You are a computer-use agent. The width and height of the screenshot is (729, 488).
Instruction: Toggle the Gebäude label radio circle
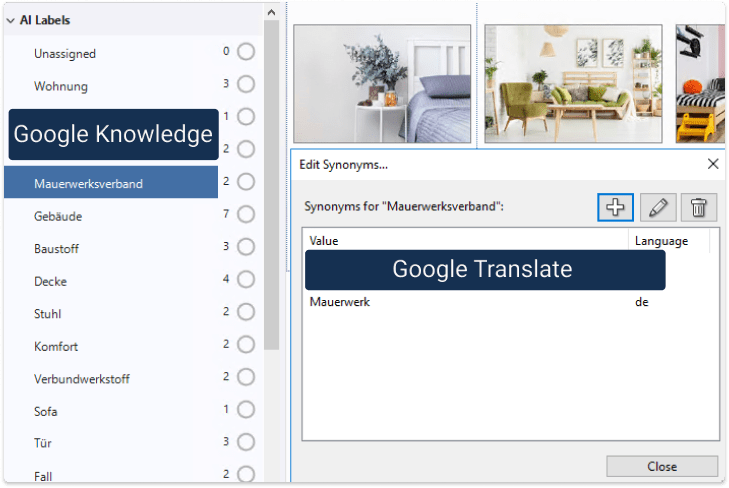click(246, 214)
